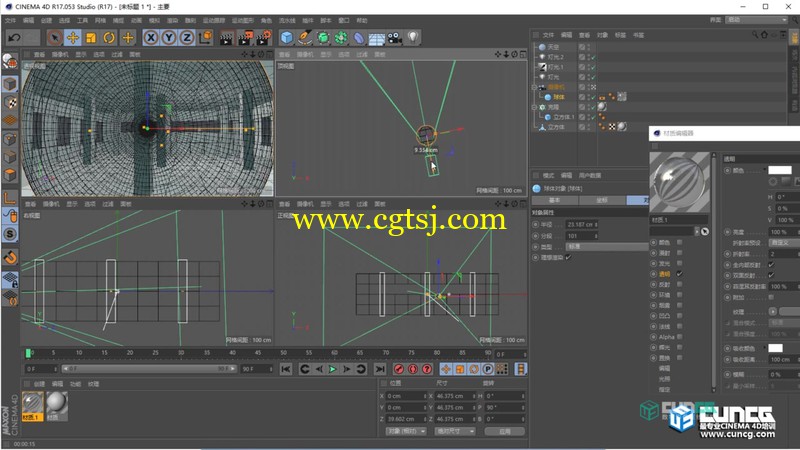Collapse the 克隆 cloner object's children
Screen dimensions: 800x450
click(x=535, y=107)
